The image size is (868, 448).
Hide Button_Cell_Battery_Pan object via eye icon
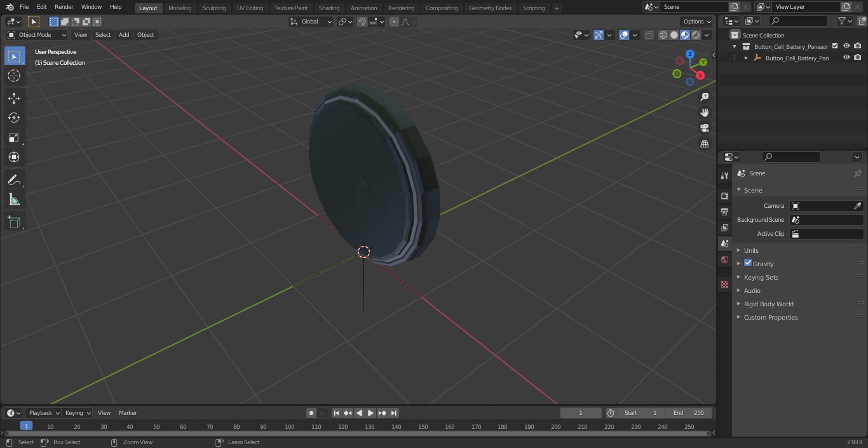pos(846,58)
